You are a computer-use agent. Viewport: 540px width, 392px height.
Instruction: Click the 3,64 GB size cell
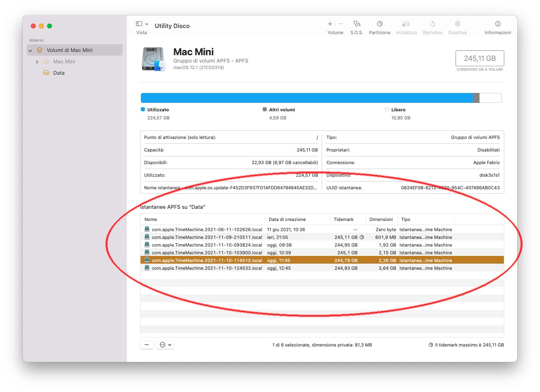(387, 268)
